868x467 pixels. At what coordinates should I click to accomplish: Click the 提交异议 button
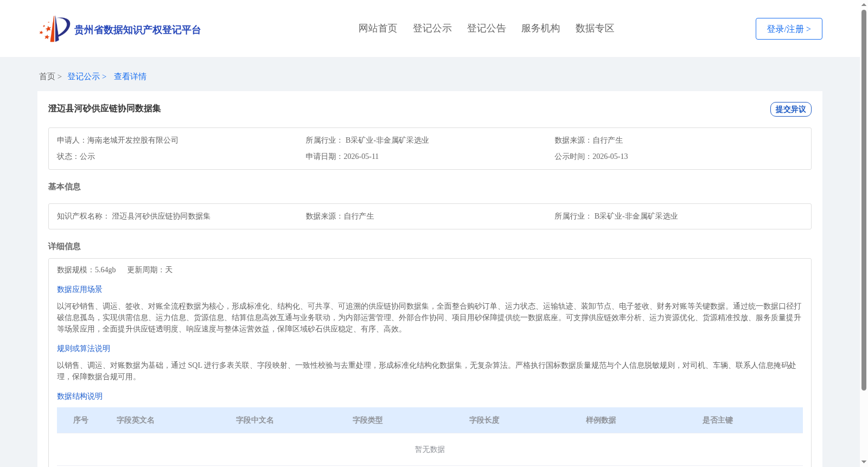tap(790, 109)
